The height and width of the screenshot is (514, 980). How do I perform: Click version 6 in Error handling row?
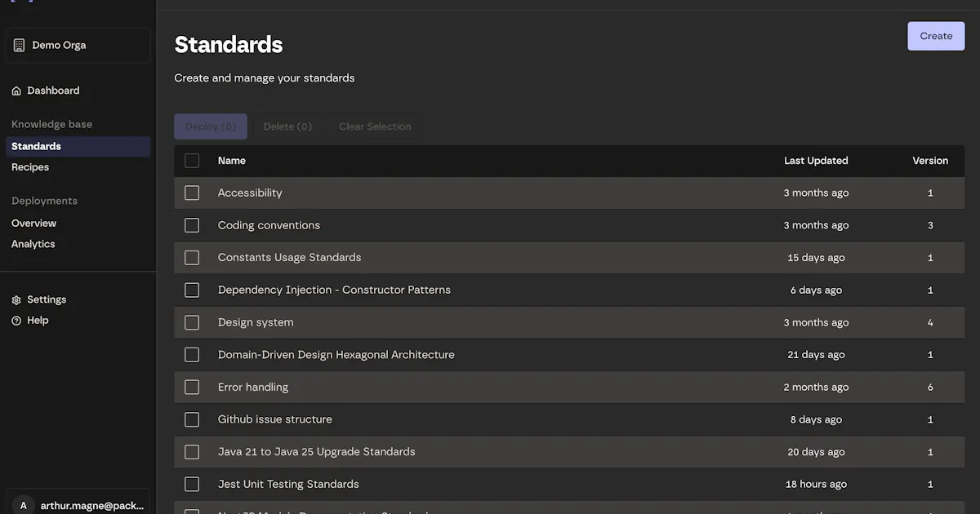(x=930, y=388)
